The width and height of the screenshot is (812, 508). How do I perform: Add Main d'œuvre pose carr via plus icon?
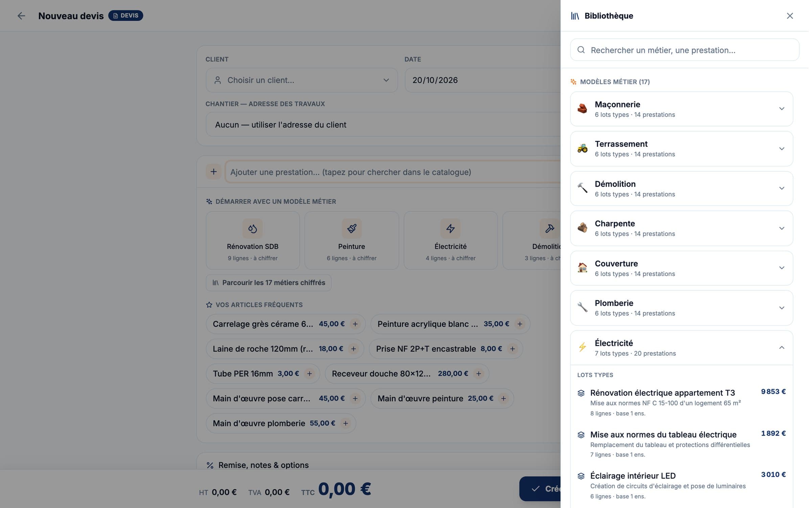click(355, 398)
